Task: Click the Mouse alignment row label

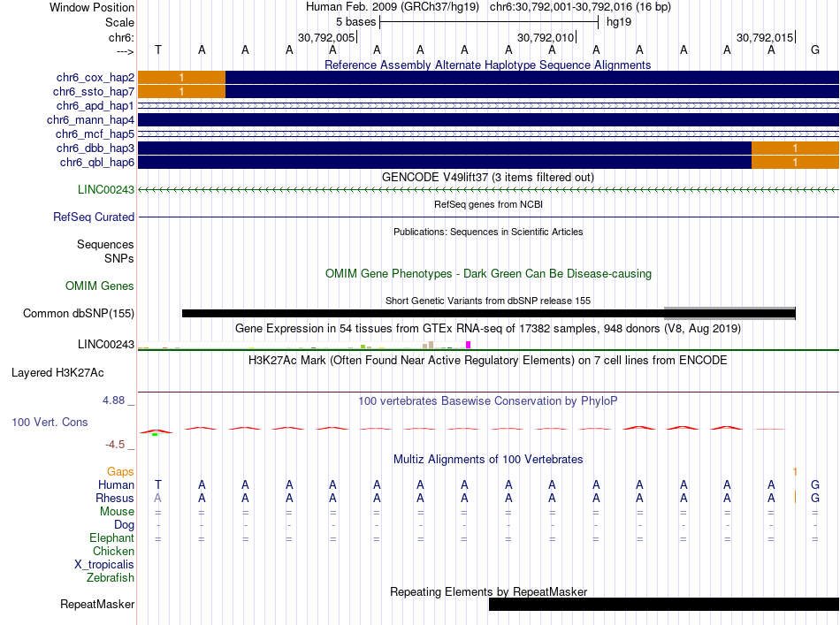Action: coord(118,512)
